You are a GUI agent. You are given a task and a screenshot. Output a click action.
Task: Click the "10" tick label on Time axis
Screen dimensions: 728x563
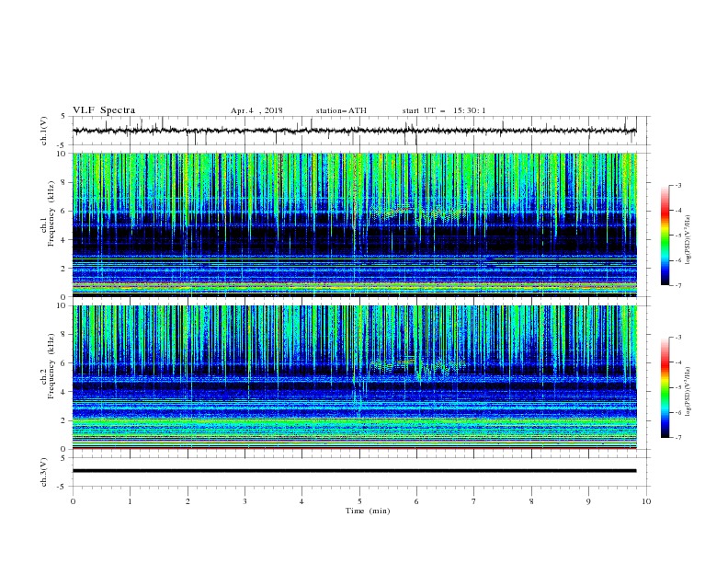coord(646,501)
